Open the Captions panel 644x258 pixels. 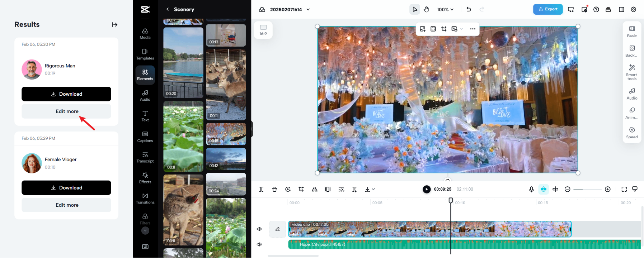point(145,137)
